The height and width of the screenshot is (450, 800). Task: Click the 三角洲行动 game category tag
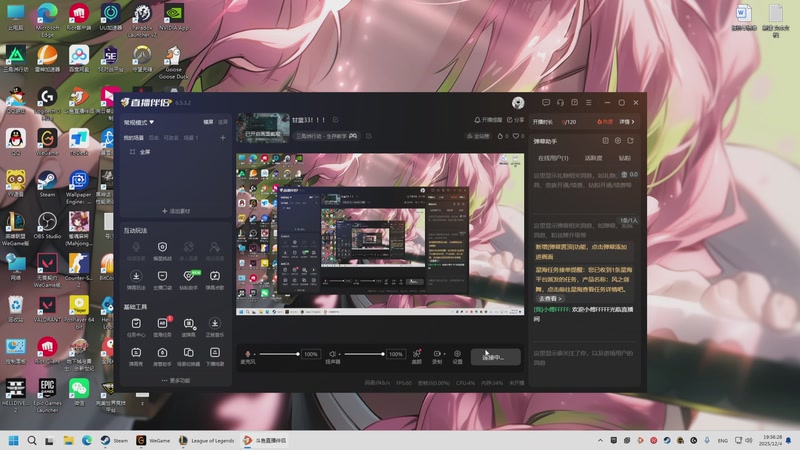coord(327,136)
